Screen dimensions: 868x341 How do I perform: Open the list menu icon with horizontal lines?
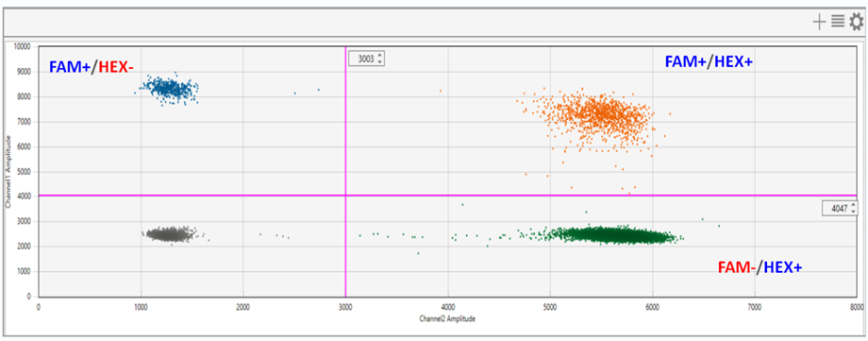click(838, 22)
